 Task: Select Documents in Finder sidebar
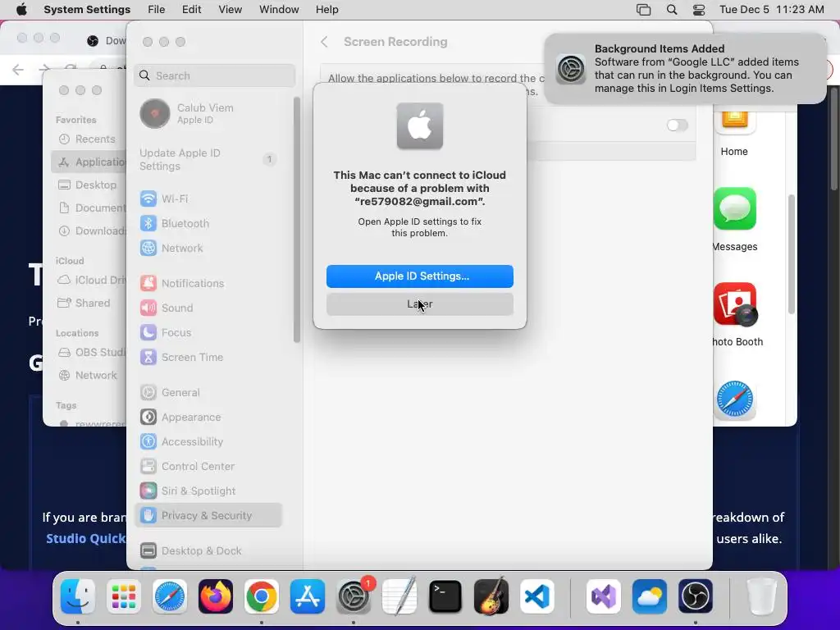tap(89, 208)
